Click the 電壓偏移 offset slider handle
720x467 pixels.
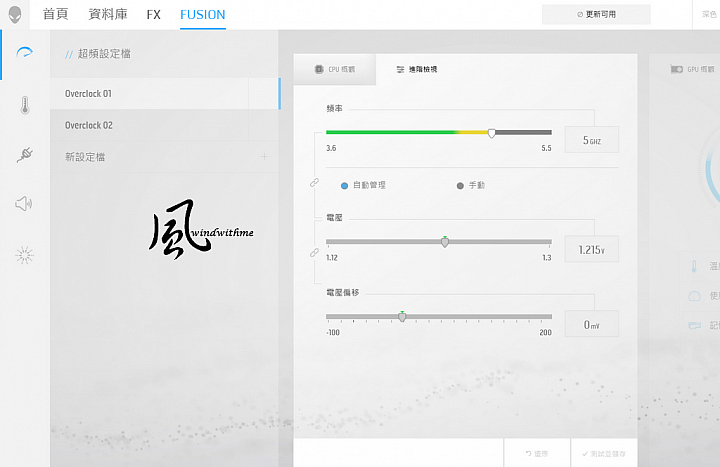(402, 316)
